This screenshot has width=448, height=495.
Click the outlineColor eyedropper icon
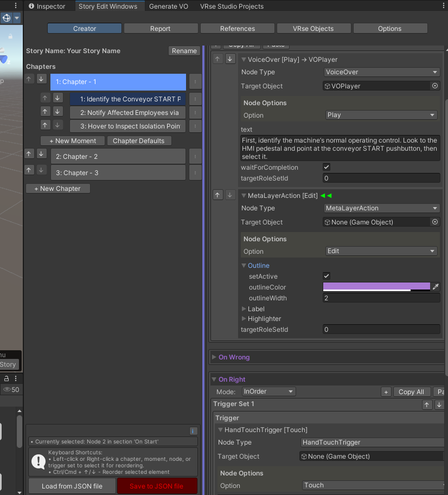[435, 287]
